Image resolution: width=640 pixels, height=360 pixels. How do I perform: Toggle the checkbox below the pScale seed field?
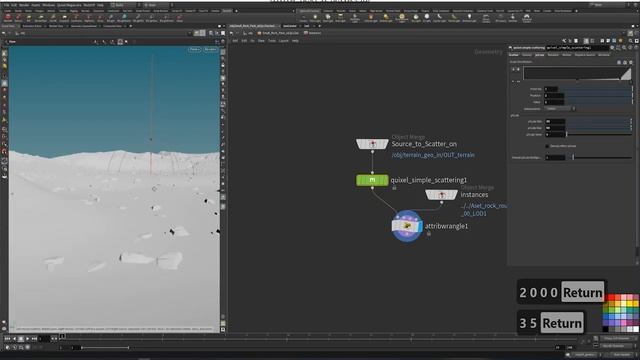pyautogui.click(x=547, y=146)
